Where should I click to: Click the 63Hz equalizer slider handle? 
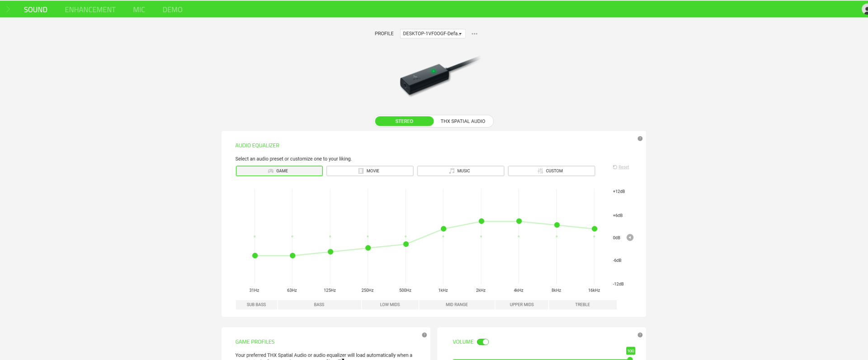(x=292, y=256)
